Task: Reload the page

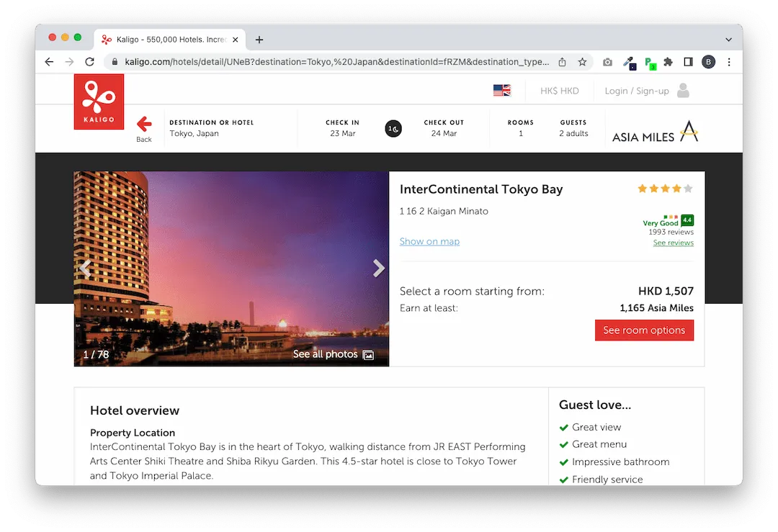Action: (x=89, y=62)
